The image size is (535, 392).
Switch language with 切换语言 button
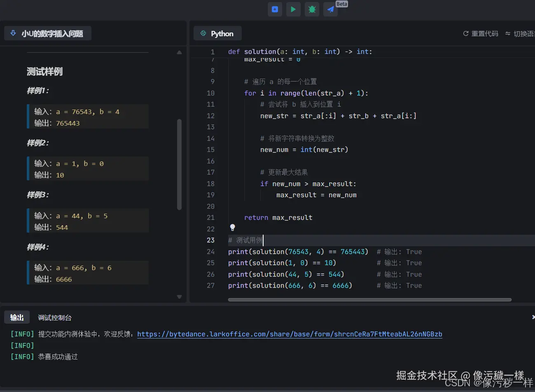[x=520, y=34]
